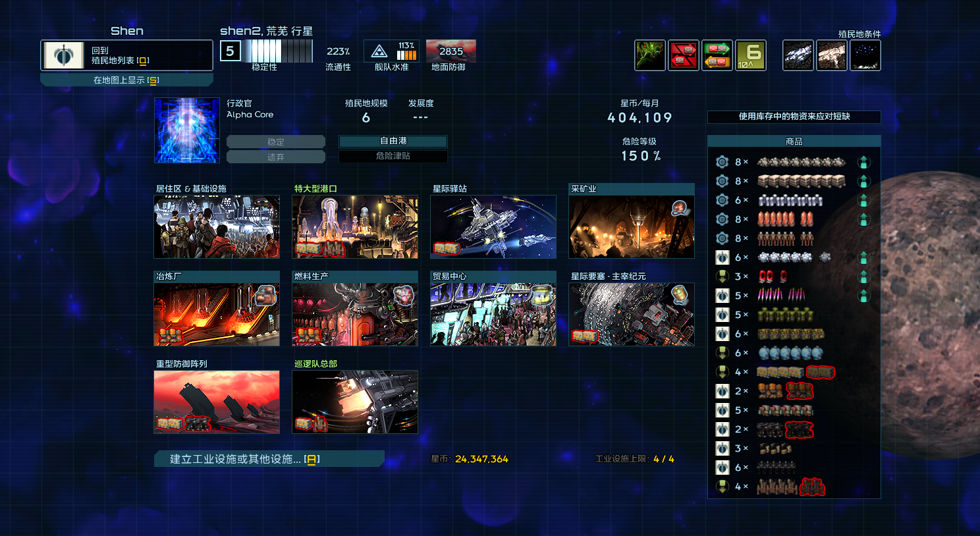This screenshot has height=536, width=980.
Task: Click the ground defense 2835 icon
Action: 450,51
